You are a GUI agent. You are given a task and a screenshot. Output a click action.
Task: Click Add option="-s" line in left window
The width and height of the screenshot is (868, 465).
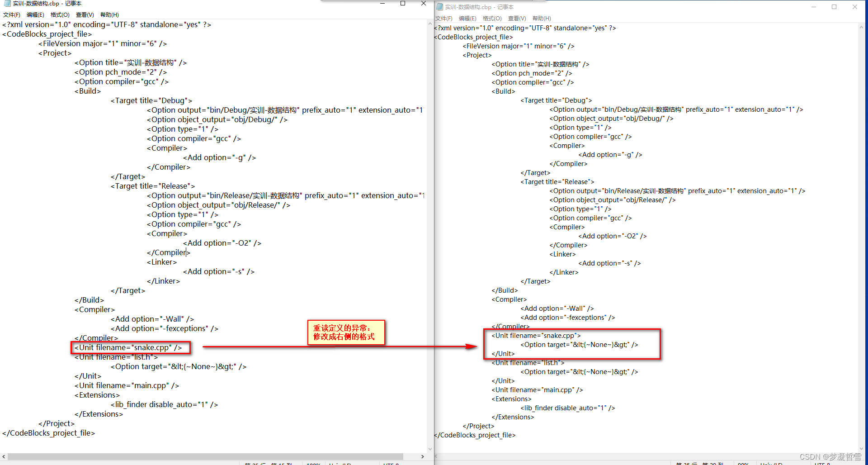tap(219, 271)
